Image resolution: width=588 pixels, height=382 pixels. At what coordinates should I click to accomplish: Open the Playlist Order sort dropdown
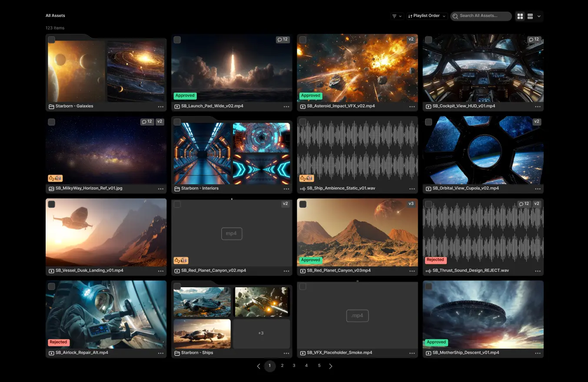click(x=426, y=16)
